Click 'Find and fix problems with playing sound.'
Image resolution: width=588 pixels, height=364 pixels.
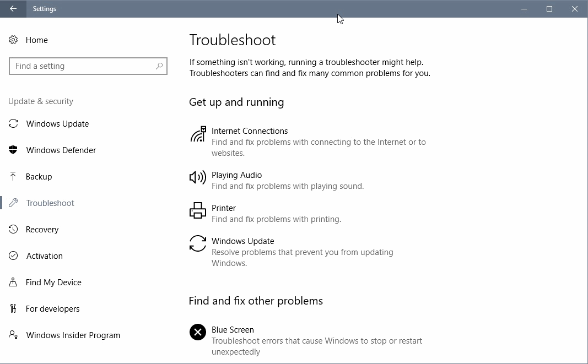288,186
